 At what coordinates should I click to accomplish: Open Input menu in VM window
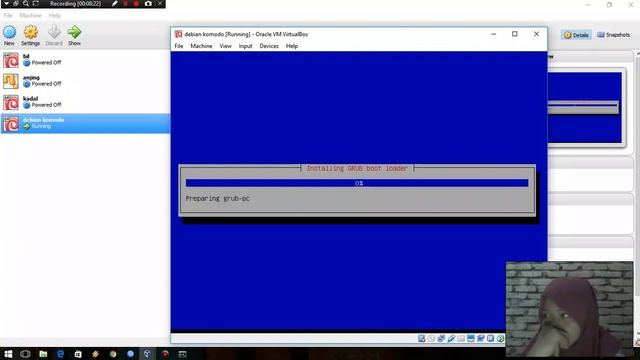(245, 46)
